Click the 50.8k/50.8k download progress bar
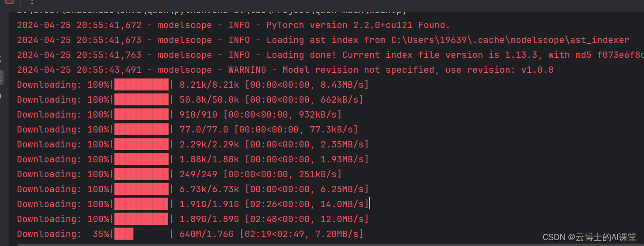Viewport: 644px width, 246px height. (141, 99)
